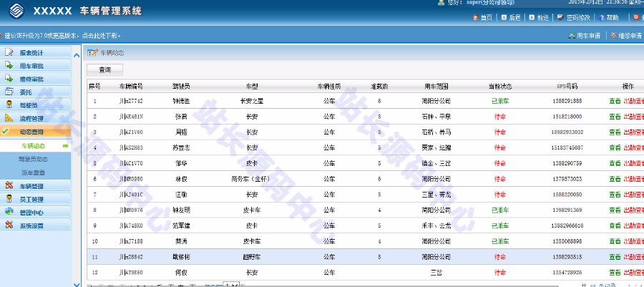Click the 用车范围 column header
This screenshot has width=644, height=287.
[436, 86]
